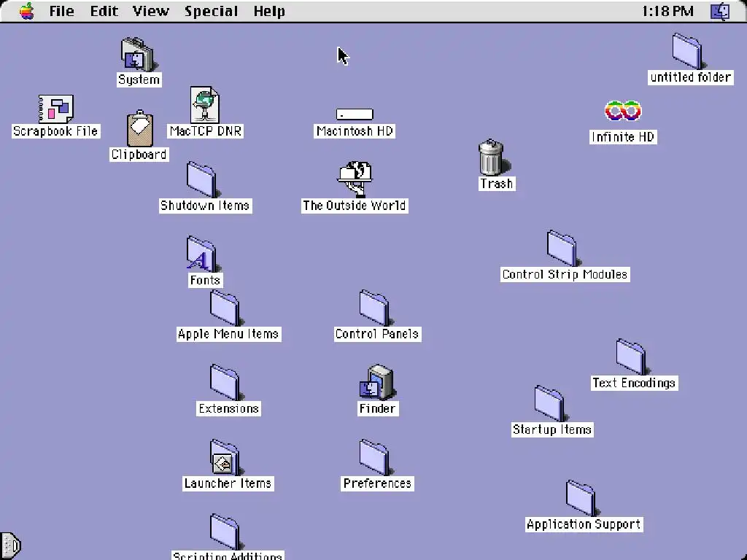
Task: Click the "Startup Items" label text
Action: (552, 429)
